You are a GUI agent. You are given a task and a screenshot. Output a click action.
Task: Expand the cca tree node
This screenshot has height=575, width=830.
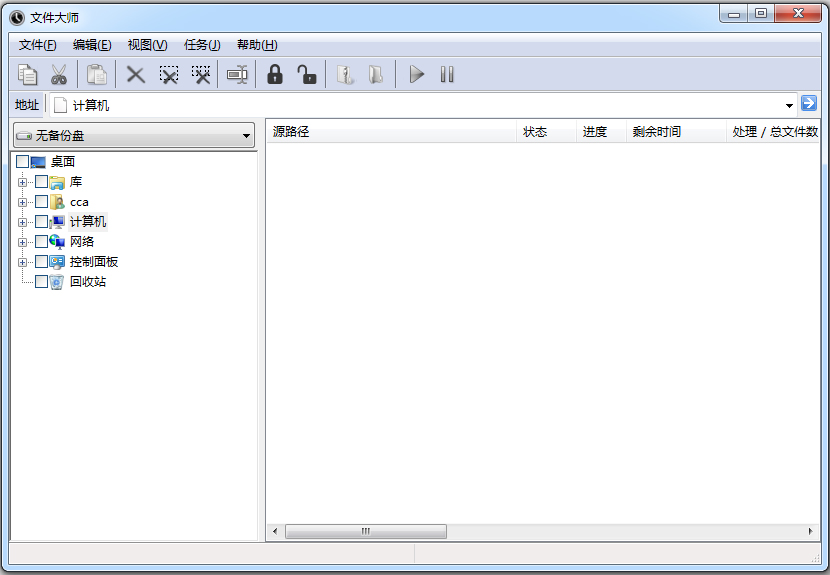coord(22,202)
